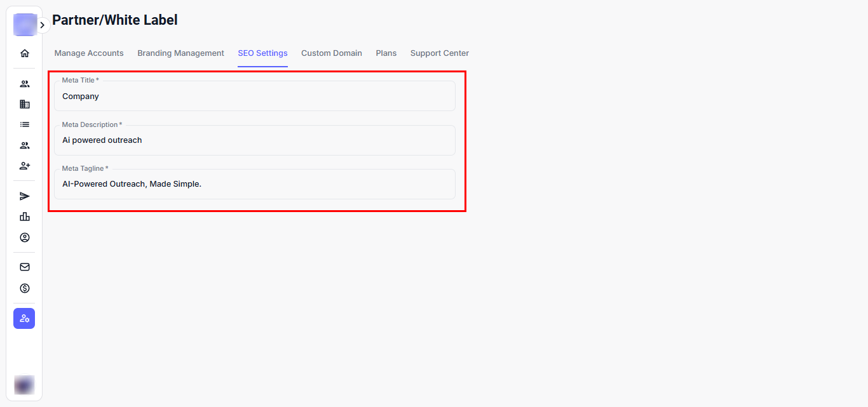Open the Branding Management tab
The width and height of the screenshot is (868, 407).
click(x=180, y=53)
